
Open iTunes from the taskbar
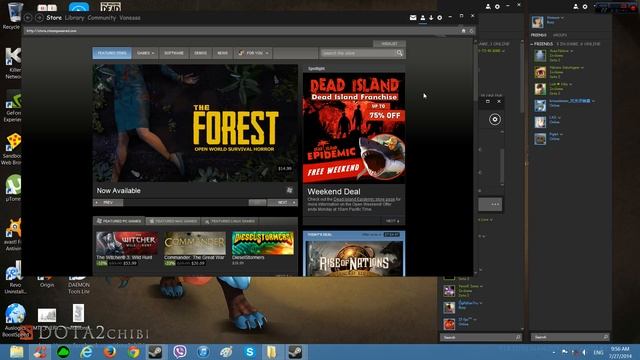[x=203, y=352]
